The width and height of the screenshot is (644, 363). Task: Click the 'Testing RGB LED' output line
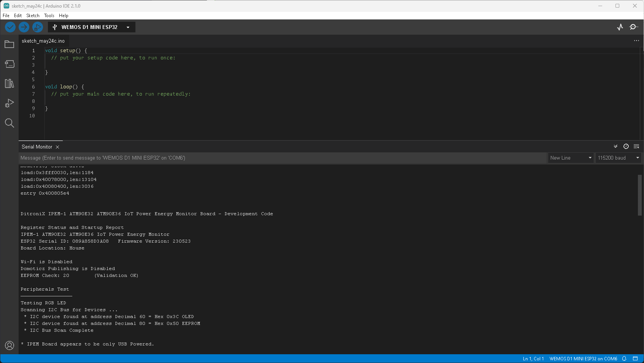click(x=43, y=303)
